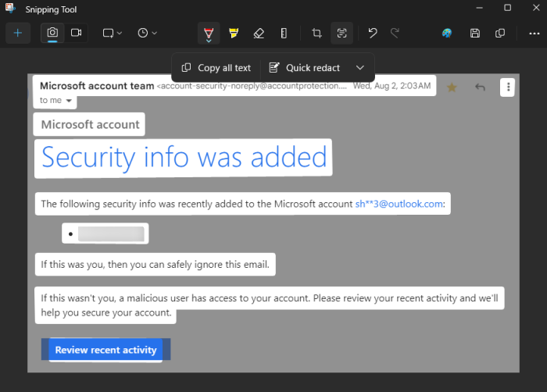Toggle the Text actions button

(x=341, y=34)
